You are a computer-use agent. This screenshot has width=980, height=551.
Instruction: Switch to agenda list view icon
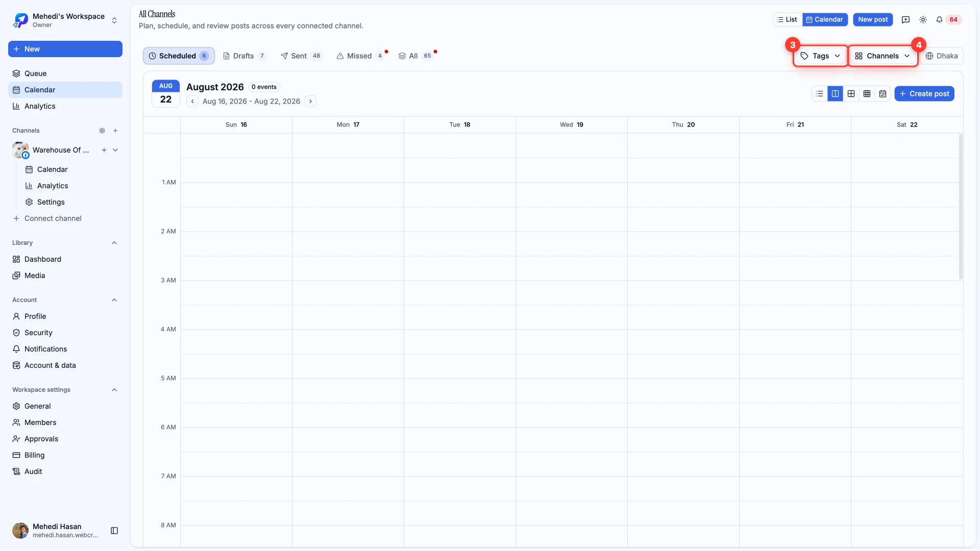tap(819, 94)
